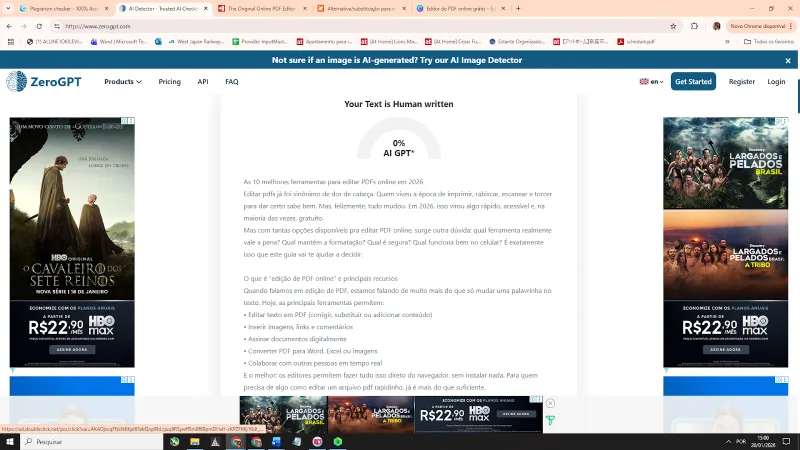This screenshot has height=450, width=800.
Task: Click the browser back arrow
Action: pyautogui.click(x=9, y=26)
